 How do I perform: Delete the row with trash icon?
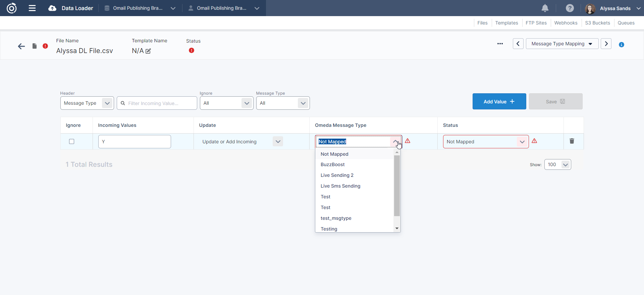[x=572, y=141]
